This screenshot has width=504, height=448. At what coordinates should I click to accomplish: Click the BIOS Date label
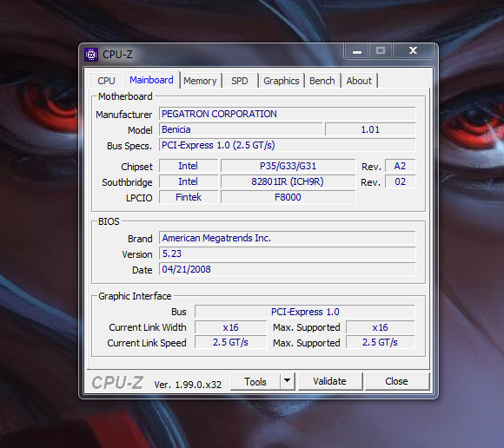pos(142,270)
